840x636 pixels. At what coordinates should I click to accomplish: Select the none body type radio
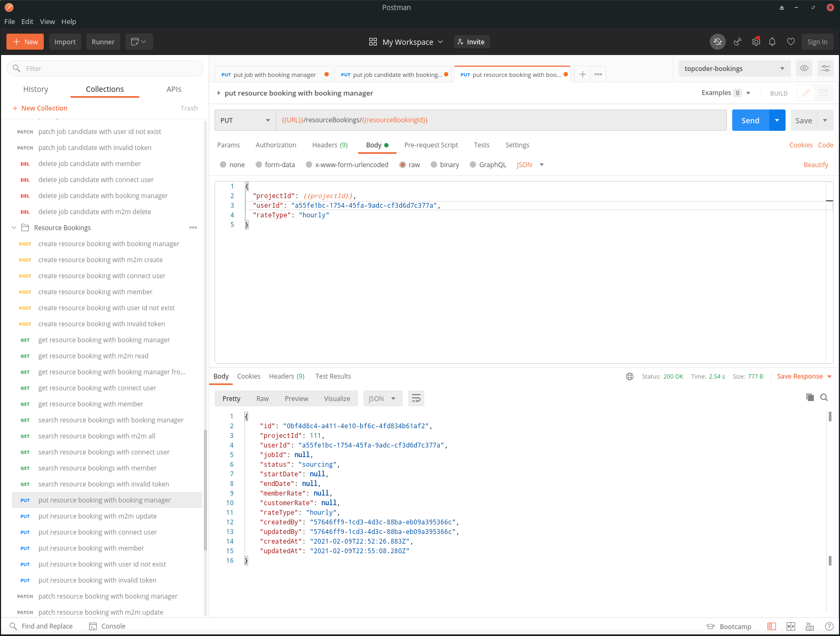coord(223,164)
